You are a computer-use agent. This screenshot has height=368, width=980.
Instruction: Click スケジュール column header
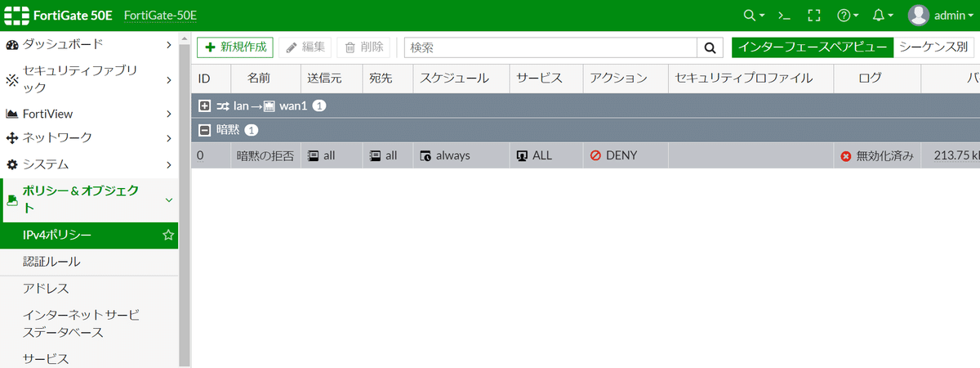pos(461,78)
